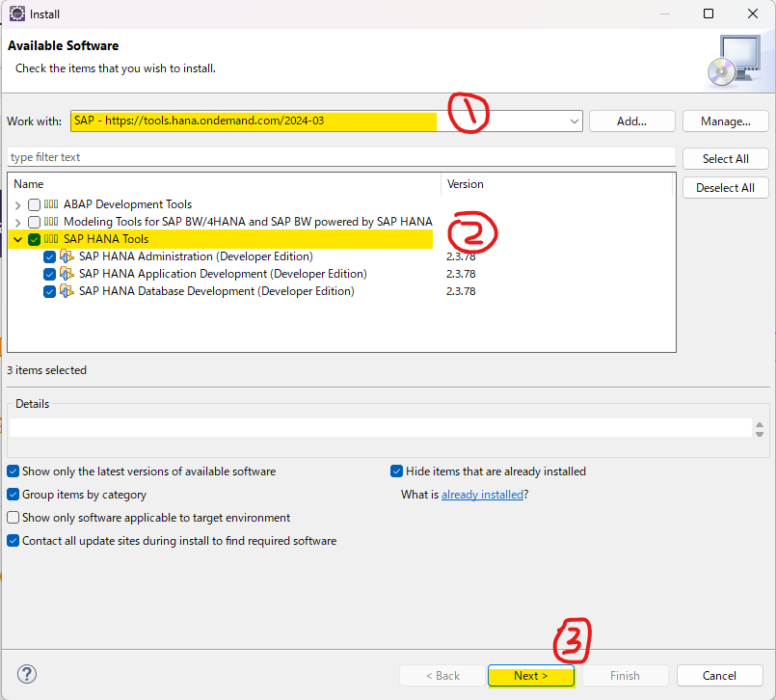Uncheck the SAP HANA Tools checkbox
Viewport: 776px width, 700px height.
click(34, 240)
